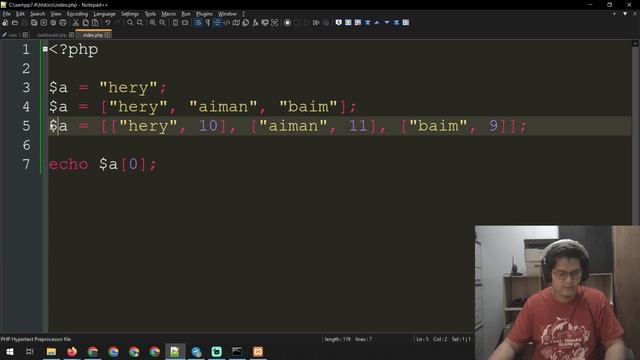Open File Explorer from the taskbar
Viewport: 640px width, 360px height.
pyautogui.click(x=51, y=351)
